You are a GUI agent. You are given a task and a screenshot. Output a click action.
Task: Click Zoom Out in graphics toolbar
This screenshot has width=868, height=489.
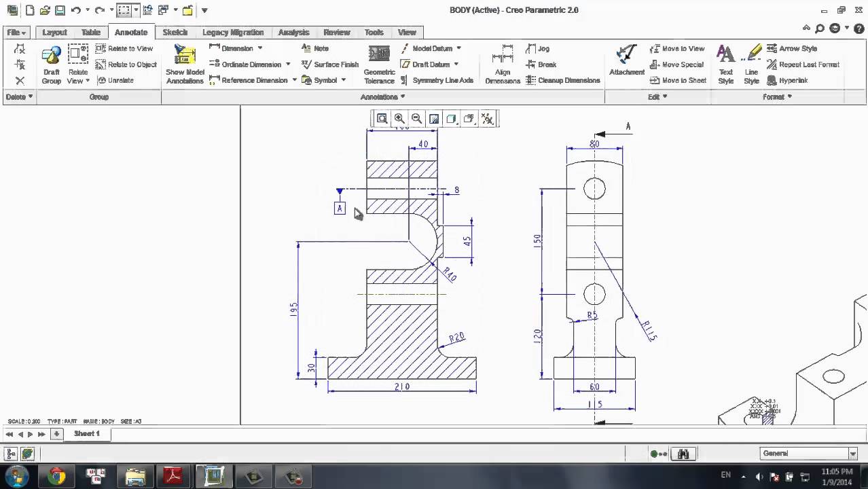point(416,119)
